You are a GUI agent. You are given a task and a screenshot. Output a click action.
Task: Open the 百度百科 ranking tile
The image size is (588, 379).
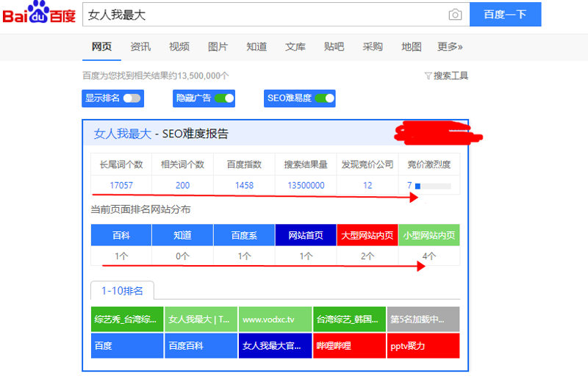[x=201, y=346]
